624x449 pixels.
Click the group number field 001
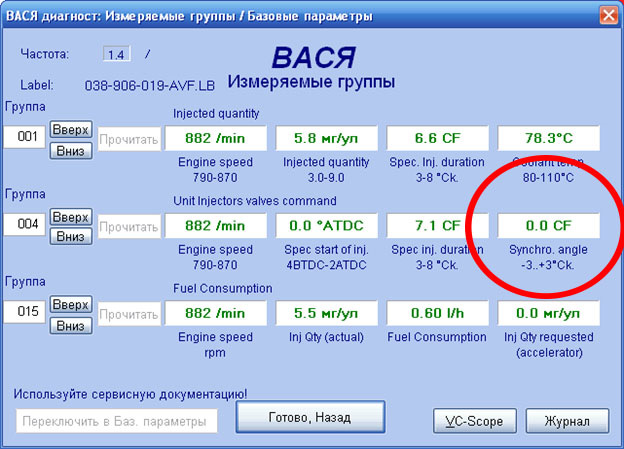tap(25, 137)
